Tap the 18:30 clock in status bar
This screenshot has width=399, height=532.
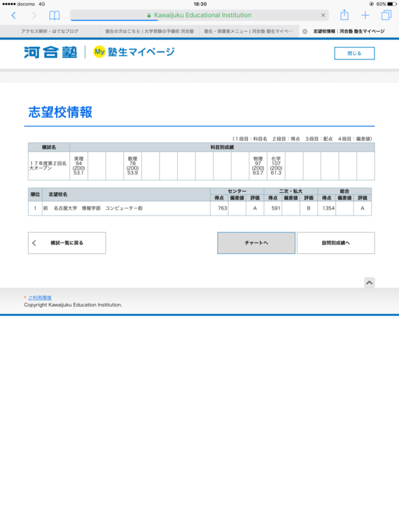pos(200,4)
